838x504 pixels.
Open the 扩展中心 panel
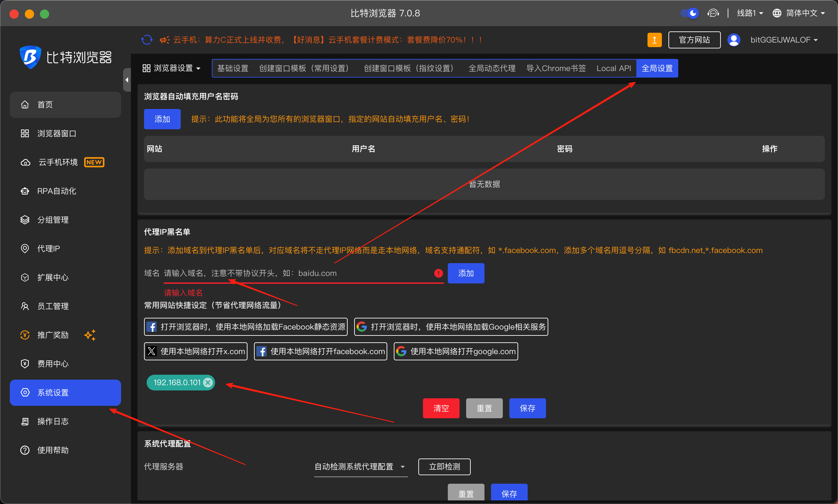click(x=52, y=277)
